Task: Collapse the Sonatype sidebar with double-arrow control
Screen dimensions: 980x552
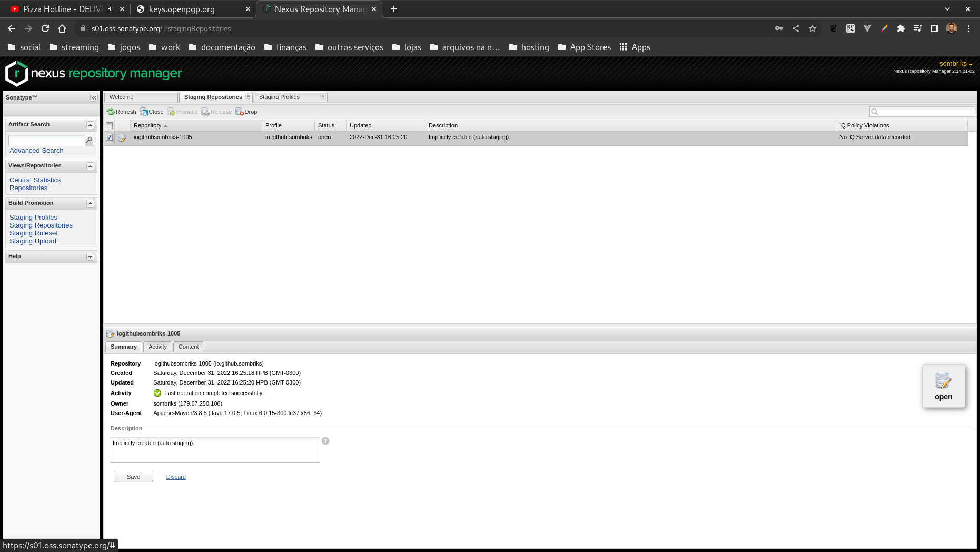Action: (93, 97)
